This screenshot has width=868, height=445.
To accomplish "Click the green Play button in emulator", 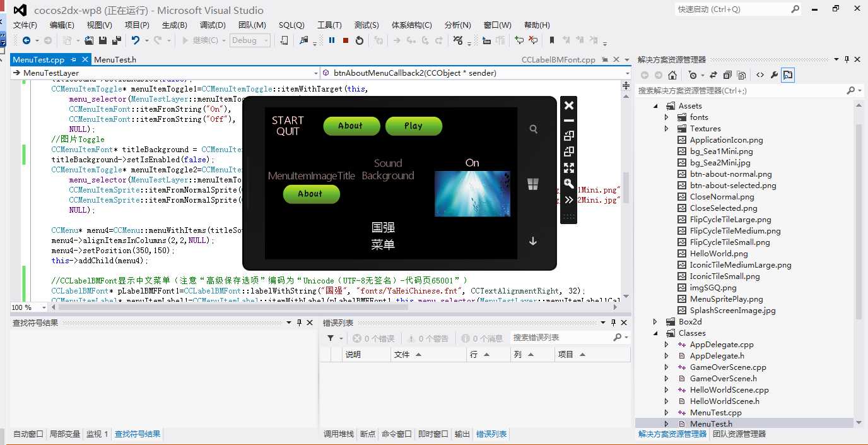I will 414,126.
